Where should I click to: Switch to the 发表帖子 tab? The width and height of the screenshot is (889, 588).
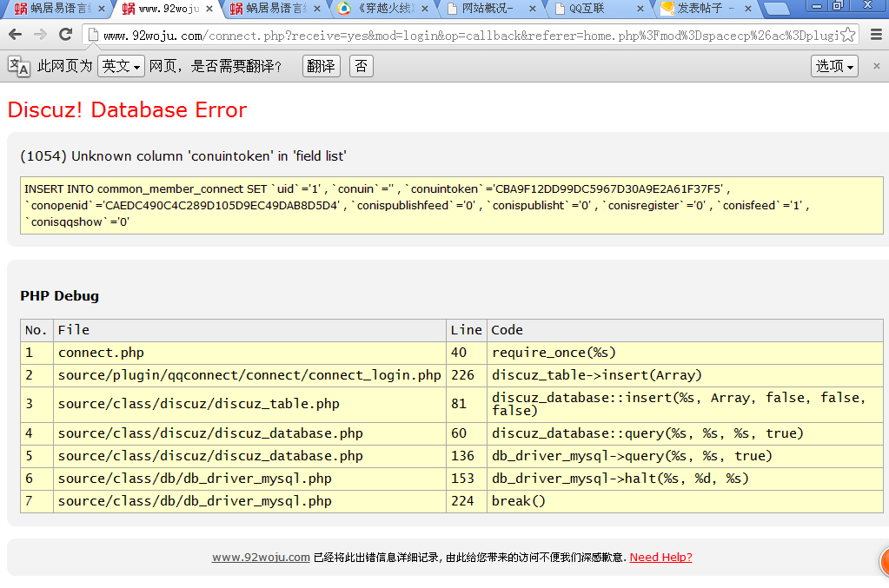700,9
